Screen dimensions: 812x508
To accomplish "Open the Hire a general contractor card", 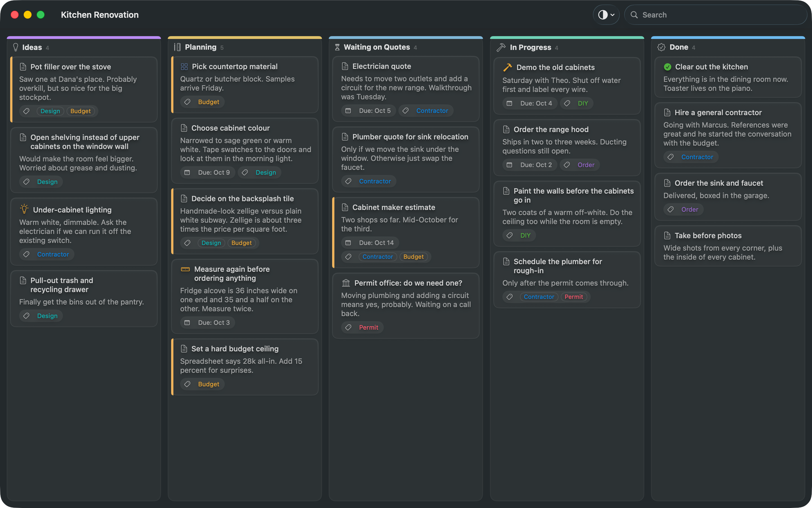I will (728, 135).
